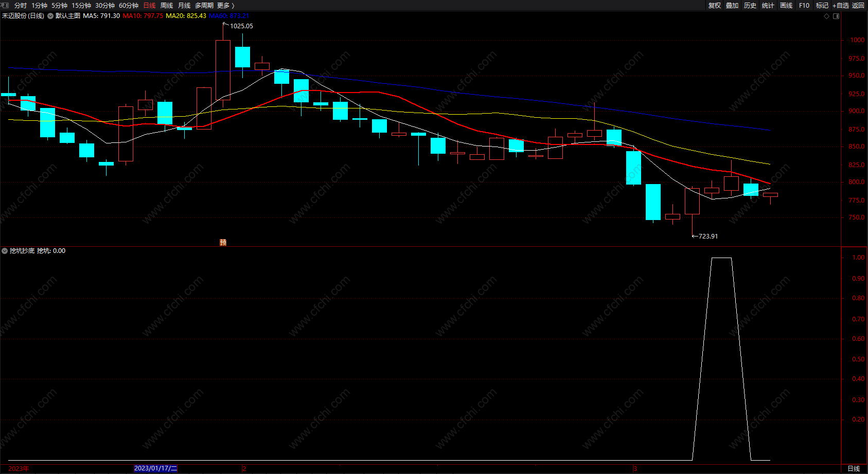868x474 pixels.
Task: Open the 历史 history button
Action: point(750,6)
